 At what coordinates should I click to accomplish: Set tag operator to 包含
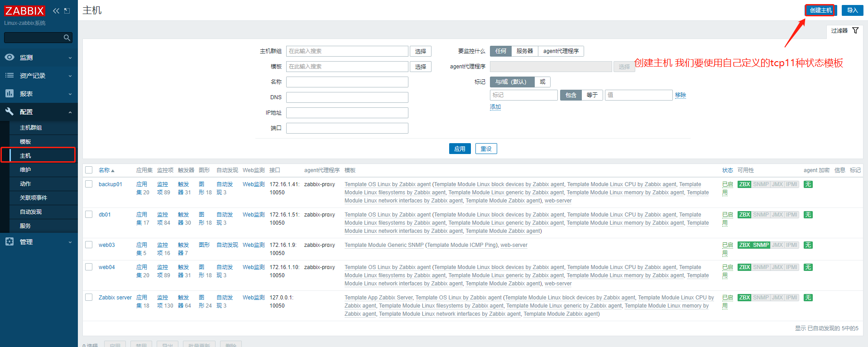click(x=571, y=95)
